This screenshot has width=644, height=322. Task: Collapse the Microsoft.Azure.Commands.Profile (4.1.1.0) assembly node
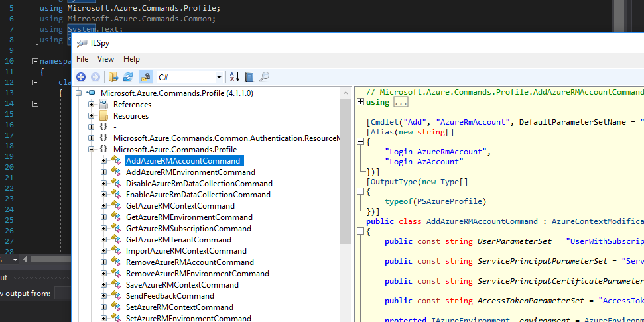[x=78, y=93]
